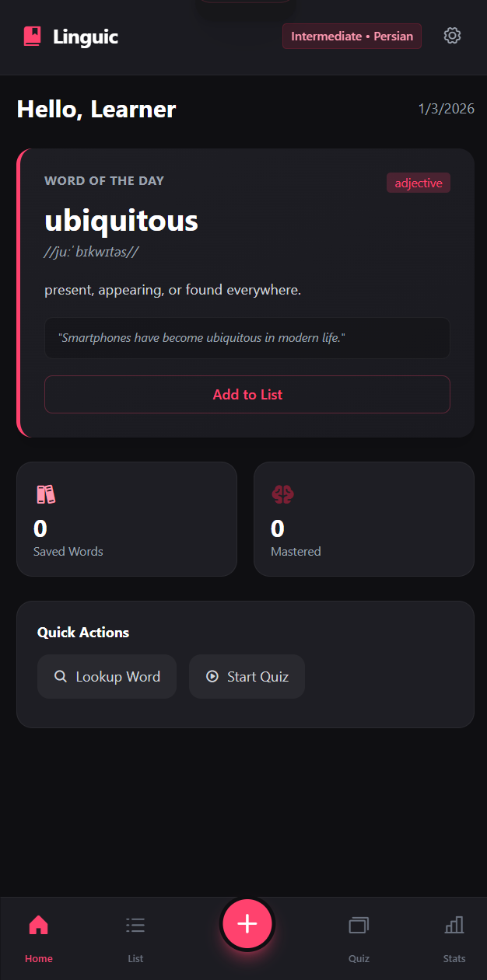Viewport: 487px width, 980px height.
Task: Open the Intermediate • Persian level selector
Action: click(352, 36)
